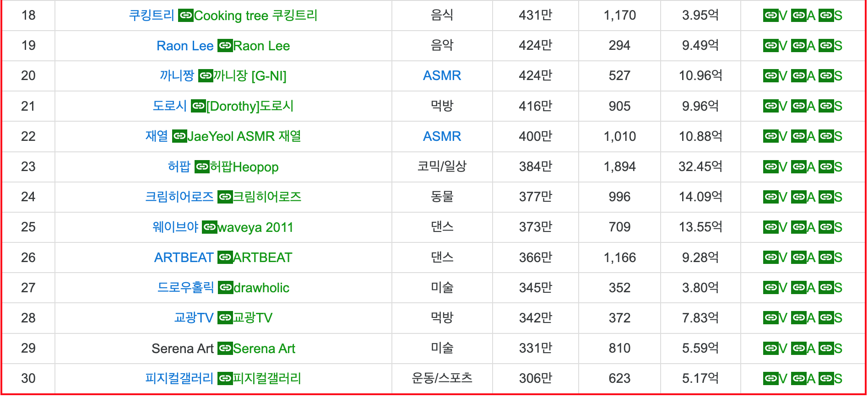Open the V link for rank 21
Viewport: 868px width, 397px height.
pyautogui.click(x=775, y=106)
